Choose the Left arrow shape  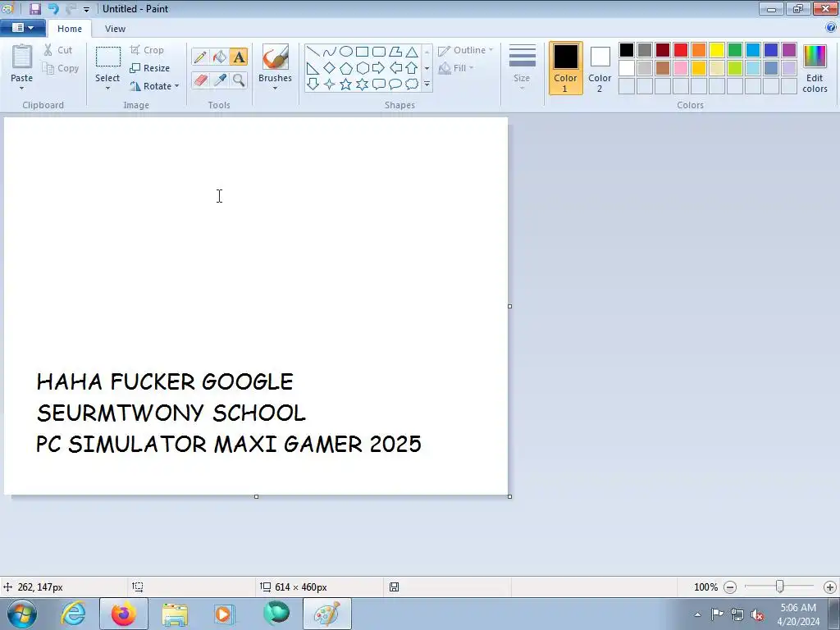(395, 68)
